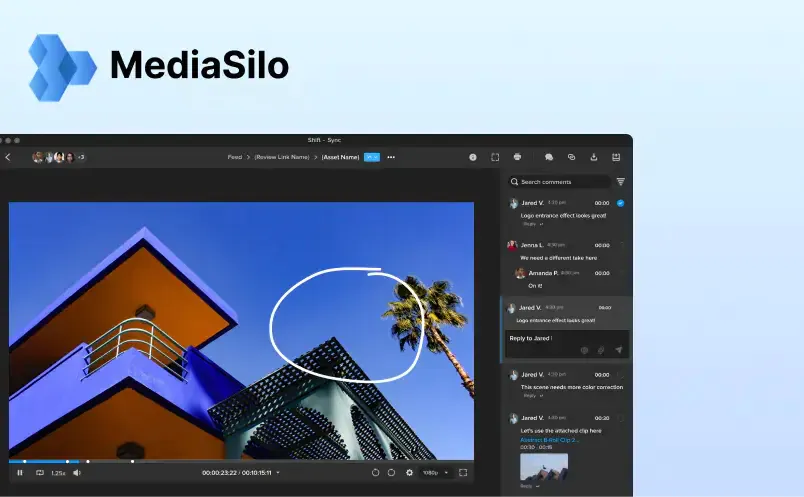Toggle the blue resolved checkmark on Jared's first comment
The image size is (804, 497).
click(x=620, y=203)
